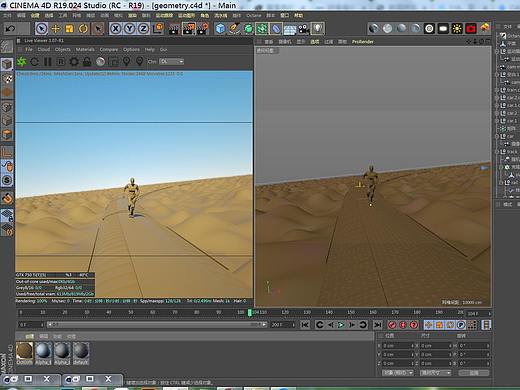Add a Cube primitive object
This screenshot has height=390, width=520.
click(220, 29)
